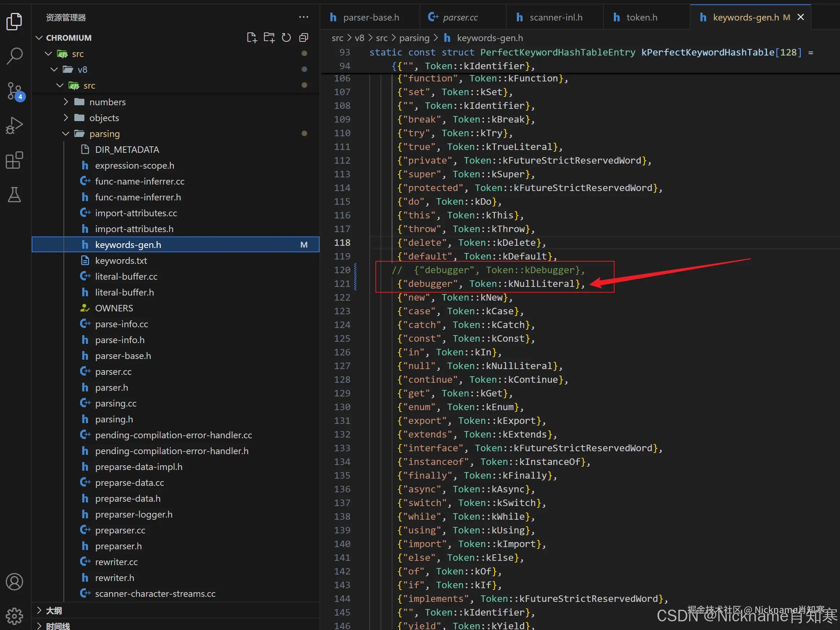Image resolution: width=840 pixels, height=630 pixels.
Task: Switch to the token.h tab
Action: click(641, 17)
